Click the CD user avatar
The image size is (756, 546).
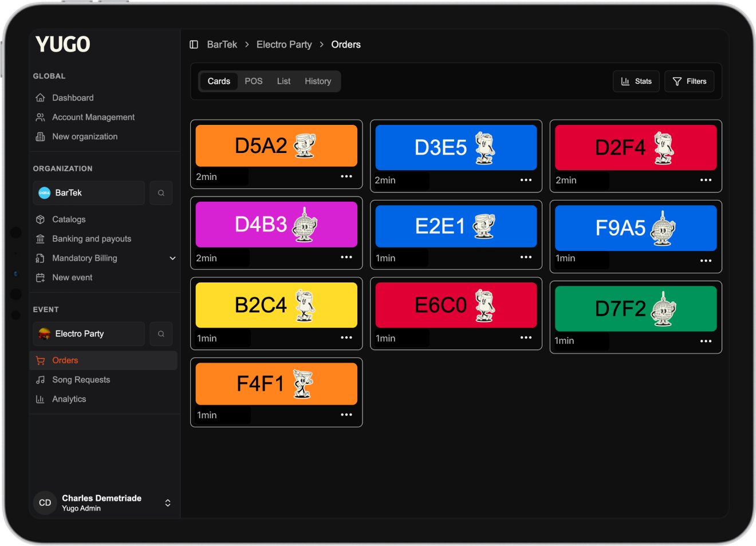45,503
